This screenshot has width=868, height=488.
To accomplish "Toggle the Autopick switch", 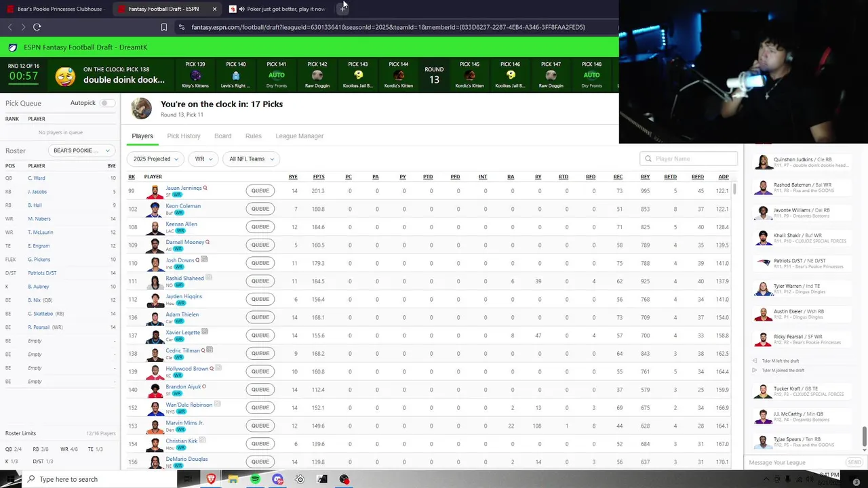I will 106,103.
